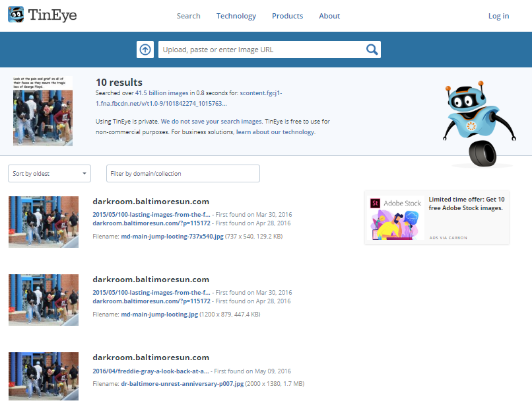The height and width of the screenshot is (415, 532).
Task: Open the freddie-gray-a-look-back page link
Action: pyautogui.click(x=150, y=371)
